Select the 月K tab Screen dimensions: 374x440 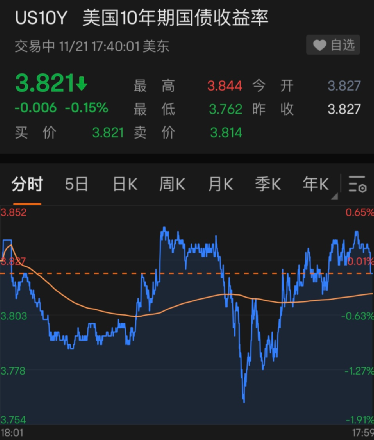220,184
